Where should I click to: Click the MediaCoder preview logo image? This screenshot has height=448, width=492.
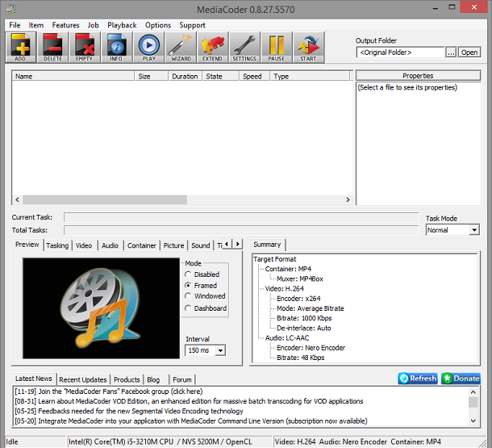pyautogui.click(x=101, y=308)
